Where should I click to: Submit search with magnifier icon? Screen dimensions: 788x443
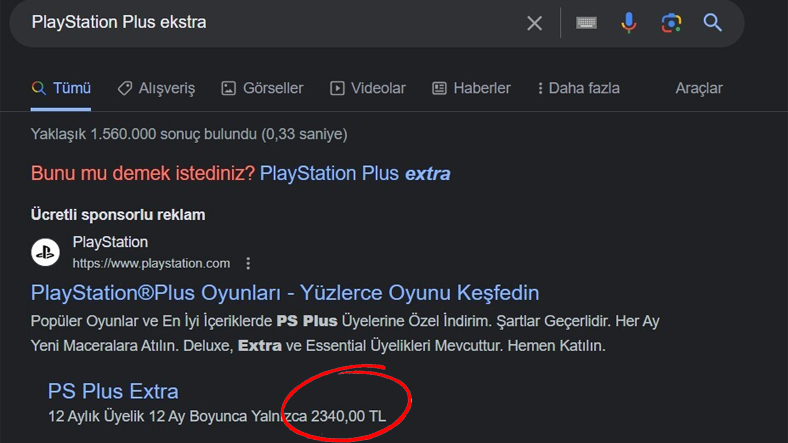pyautogui.click(x=712, y=22)
